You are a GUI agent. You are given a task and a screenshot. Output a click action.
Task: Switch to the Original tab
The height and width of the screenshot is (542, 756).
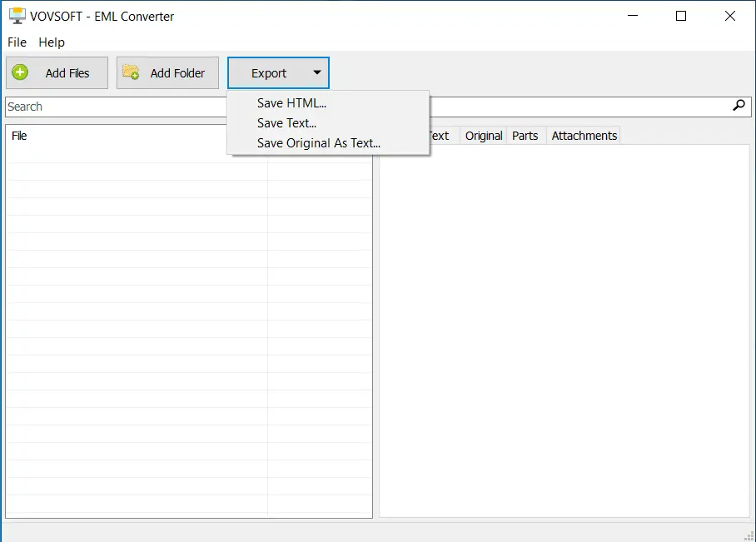[484, 136]
